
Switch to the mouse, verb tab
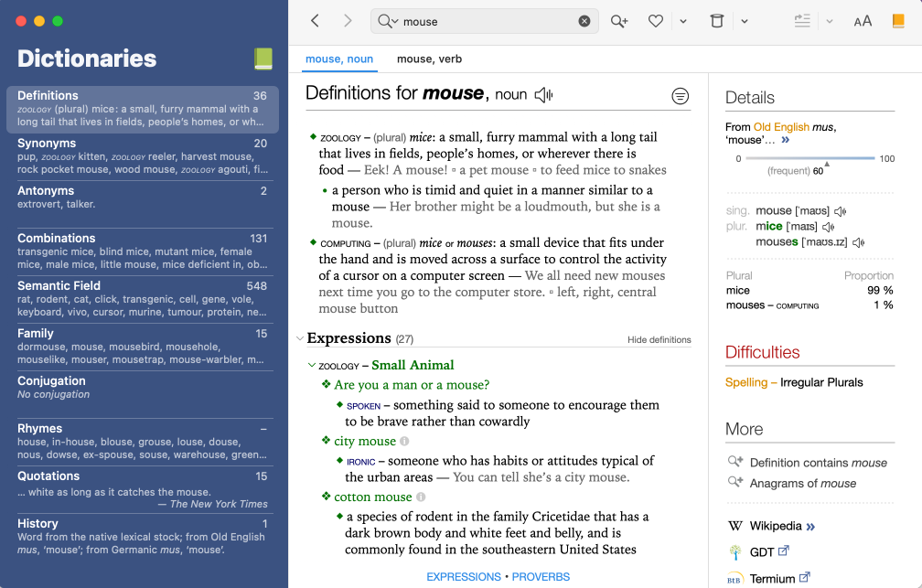pyautogui.click(x=429, y=59)
